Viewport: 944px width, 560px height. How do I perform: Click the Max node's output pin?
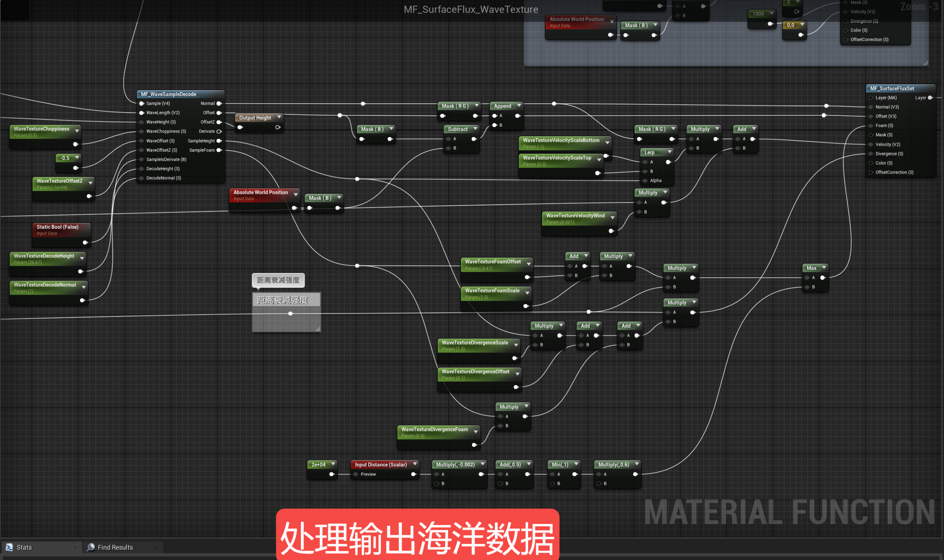(822, 278)
